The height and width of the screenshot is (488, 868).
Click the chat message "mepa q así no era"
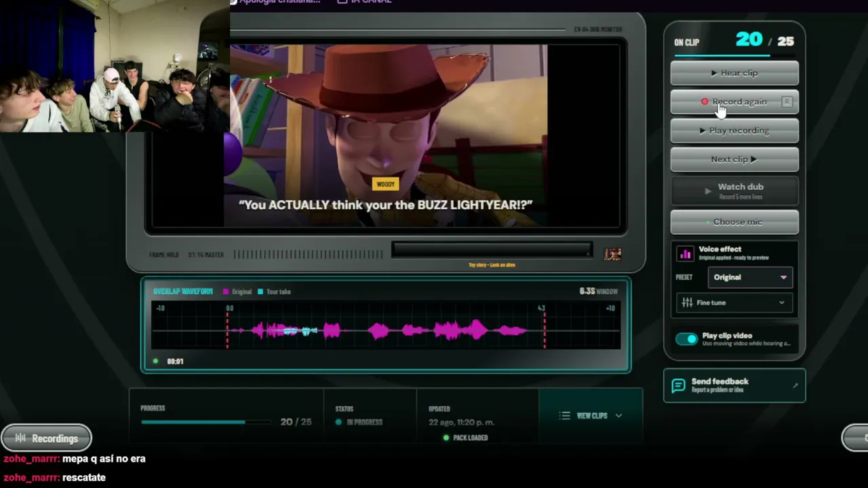point(104,459)
